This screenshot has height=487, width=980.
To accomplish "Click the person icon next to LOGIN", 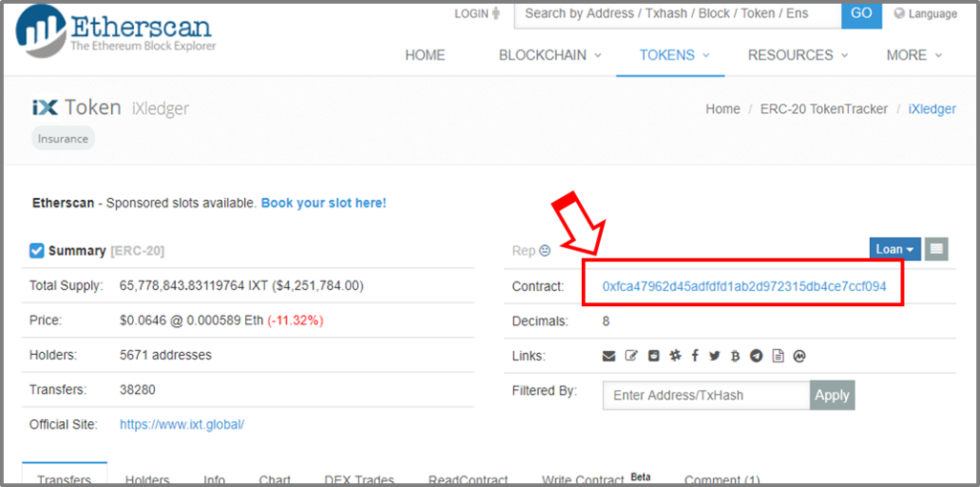I will coord(497,13).
